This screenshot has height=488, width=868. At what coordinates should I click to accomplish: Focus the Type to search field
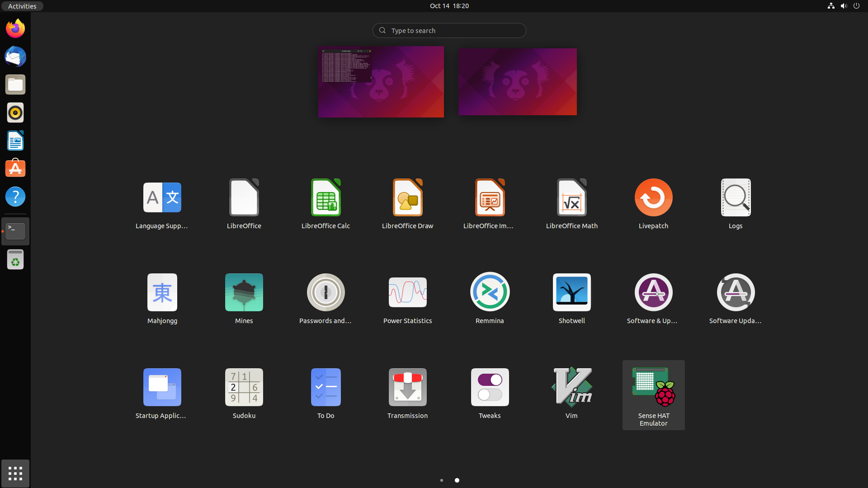pyautogui.click(x=449, y=30)
